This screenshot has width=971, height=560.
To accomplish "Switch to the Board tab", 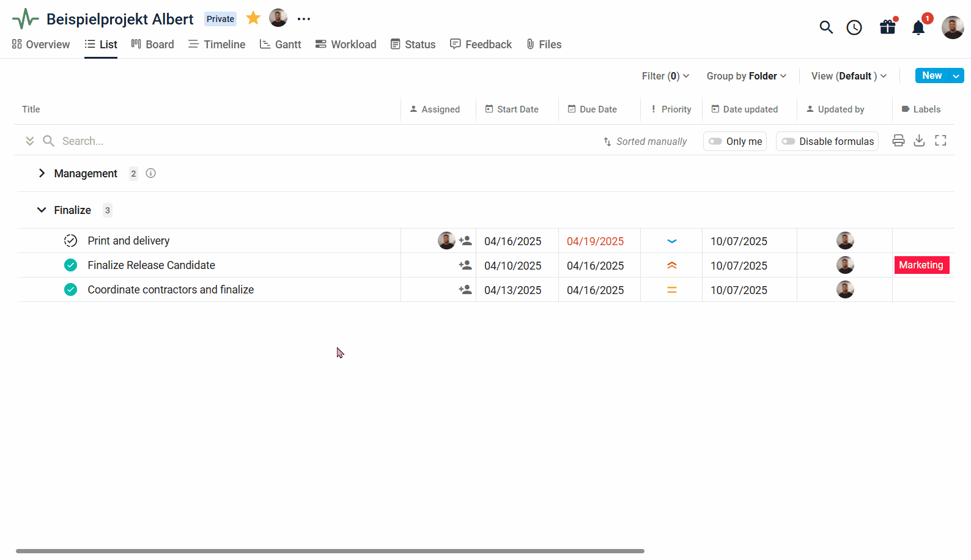I will click(x=153, y=45).
